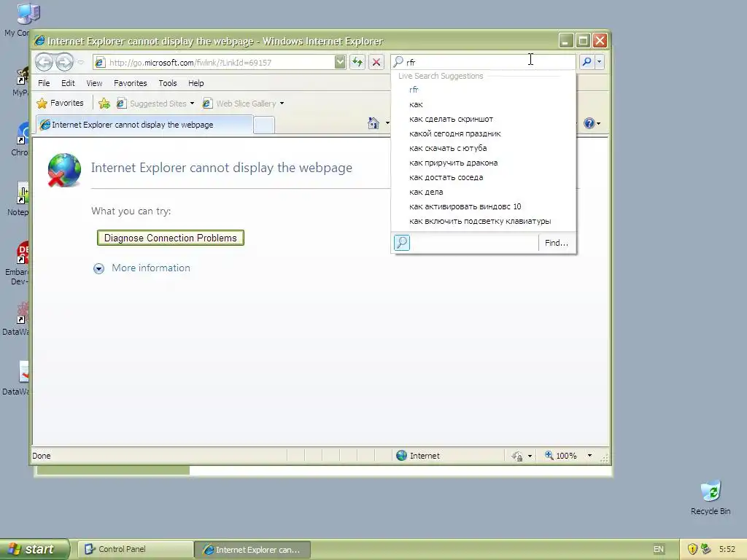Select suggestion 'как приручить дракона'

(x=483, y=163)
